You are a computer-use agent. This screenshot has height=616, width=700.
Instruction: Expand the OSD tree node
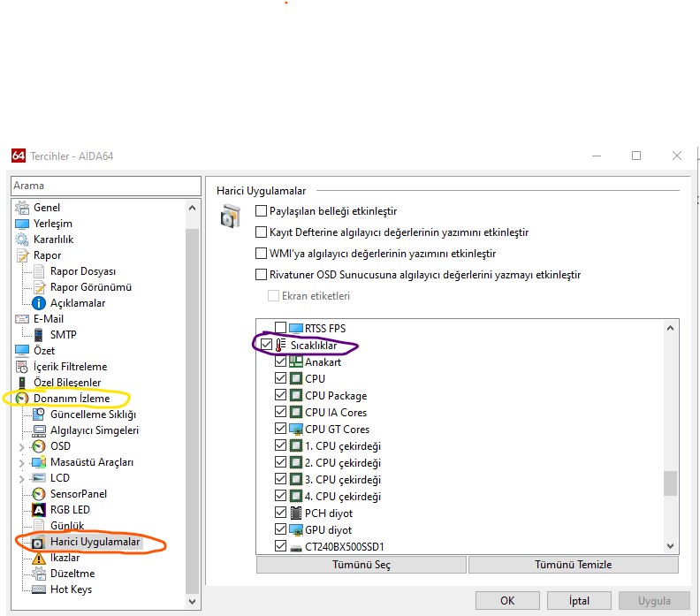(x=21, y=447)
